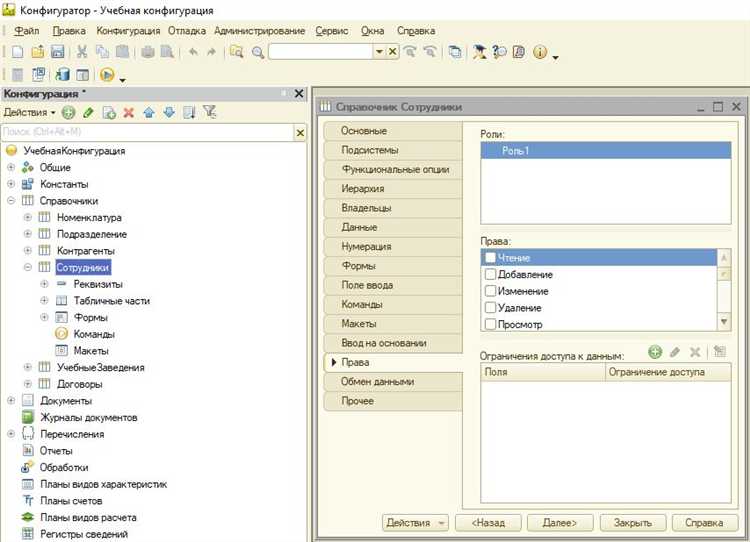Click the save floppy disk icon
Viewport: 750px width, 542px height.
[57, 51]
